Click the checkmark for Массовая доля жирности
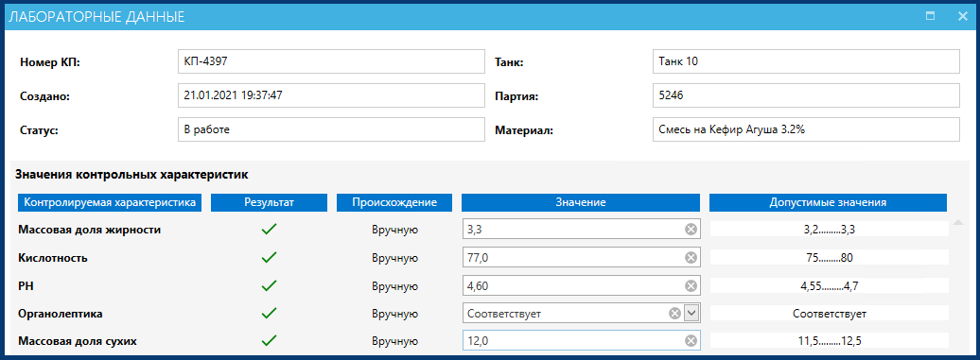This screenshot has width=980, height=360. 269,230
